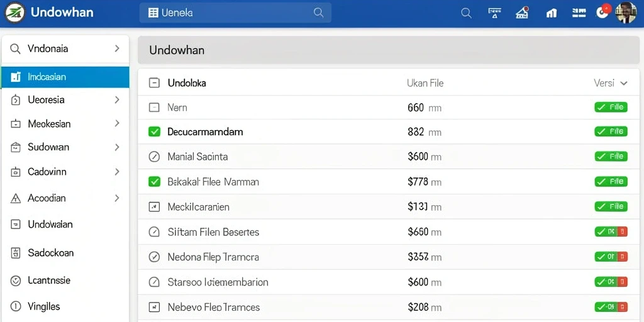Click the Undowhan logo icon

(15, 13)
